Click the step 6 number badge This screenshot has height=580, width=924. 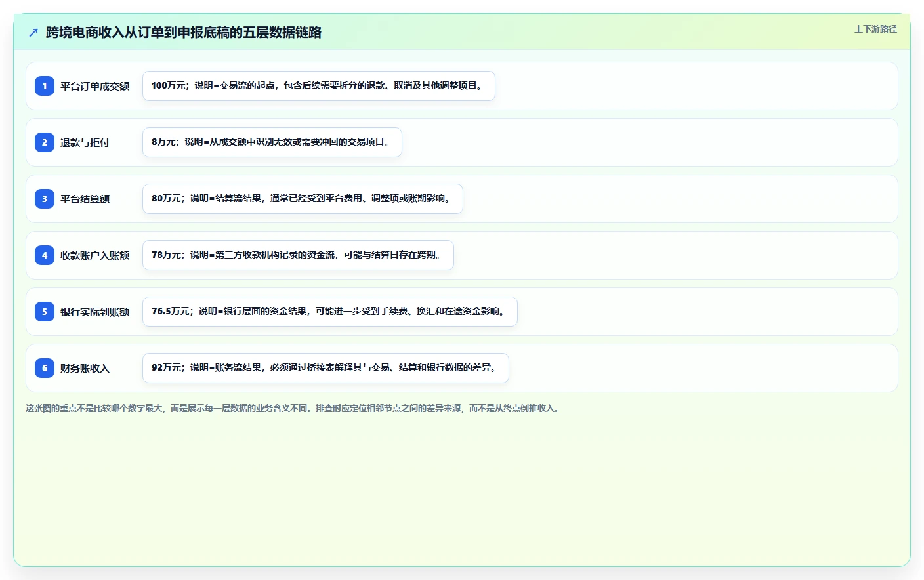[45, 368]
